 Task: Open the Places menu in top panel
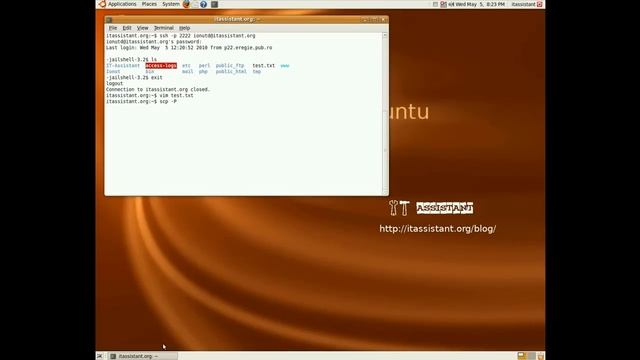(149, 4)
